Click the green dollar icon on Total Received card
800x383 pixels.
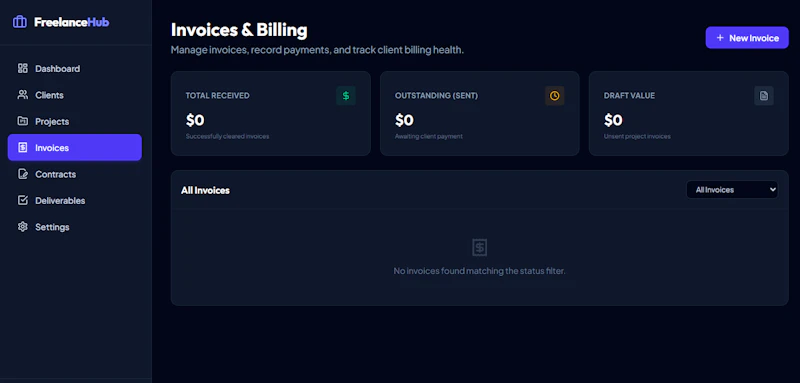[x=345, y=96]
